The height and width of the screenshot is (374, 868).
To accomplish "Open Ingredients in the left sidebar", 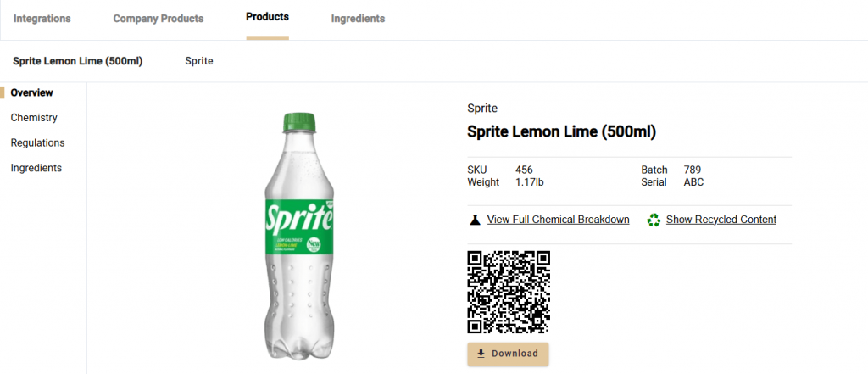I will [x=36, y=168].
